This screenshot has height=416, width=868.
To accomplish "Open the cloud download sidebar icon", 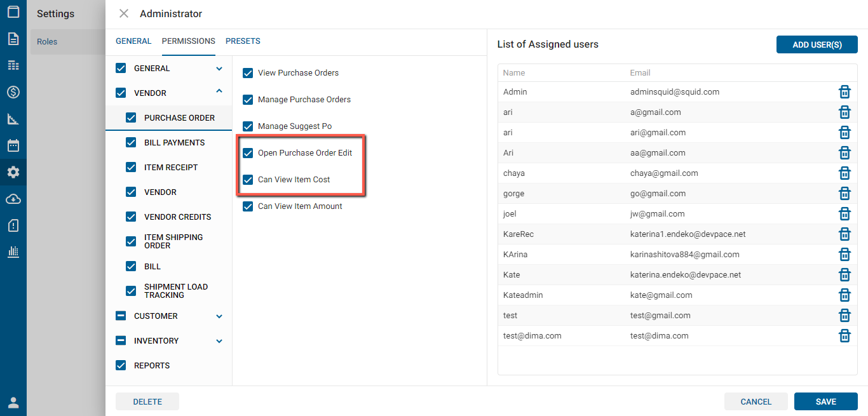I will pos(13,199).
